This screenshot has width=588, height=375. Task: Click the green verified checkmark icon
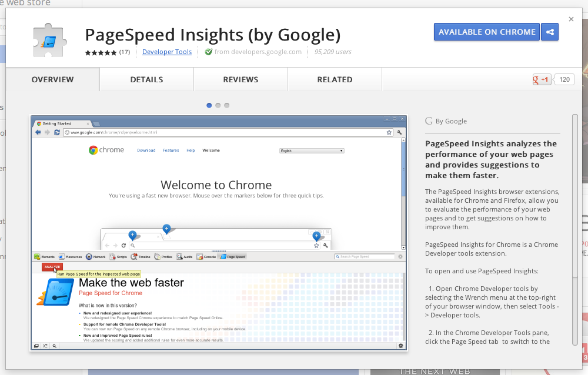(x=208, y=52)
